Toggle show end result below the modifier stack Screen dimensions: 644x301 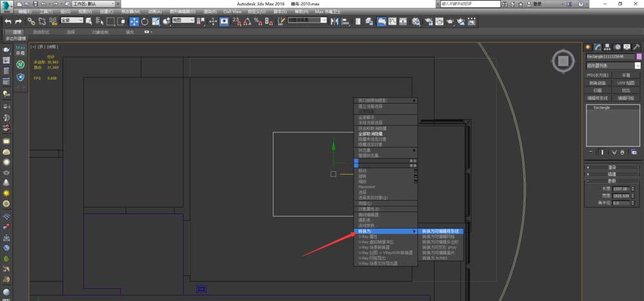[603, 152]
